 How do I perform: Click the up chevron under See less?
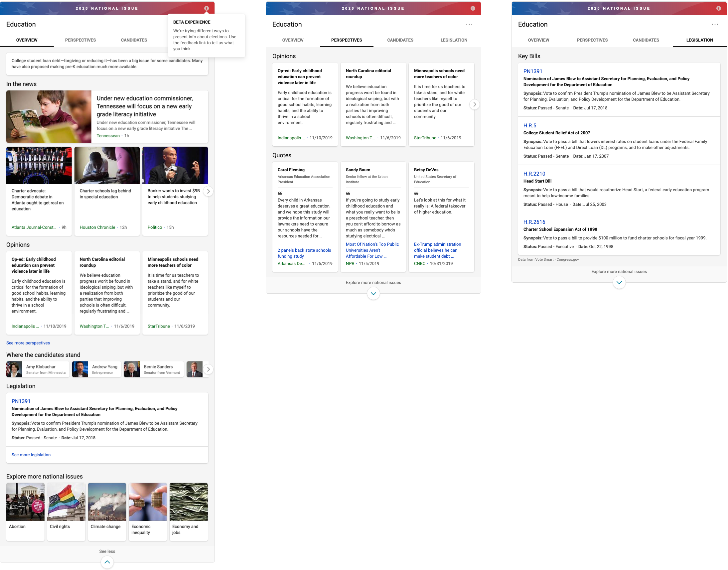[x=107, y=562]
